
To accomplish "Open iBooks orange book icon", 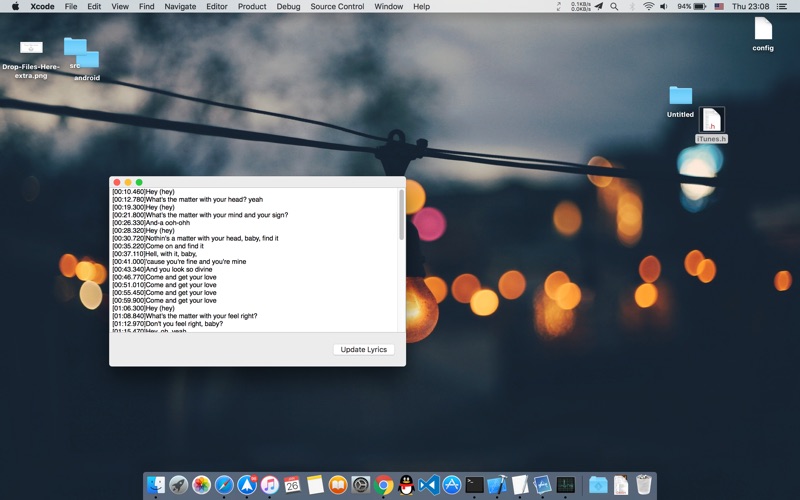I will pos(338,485).
